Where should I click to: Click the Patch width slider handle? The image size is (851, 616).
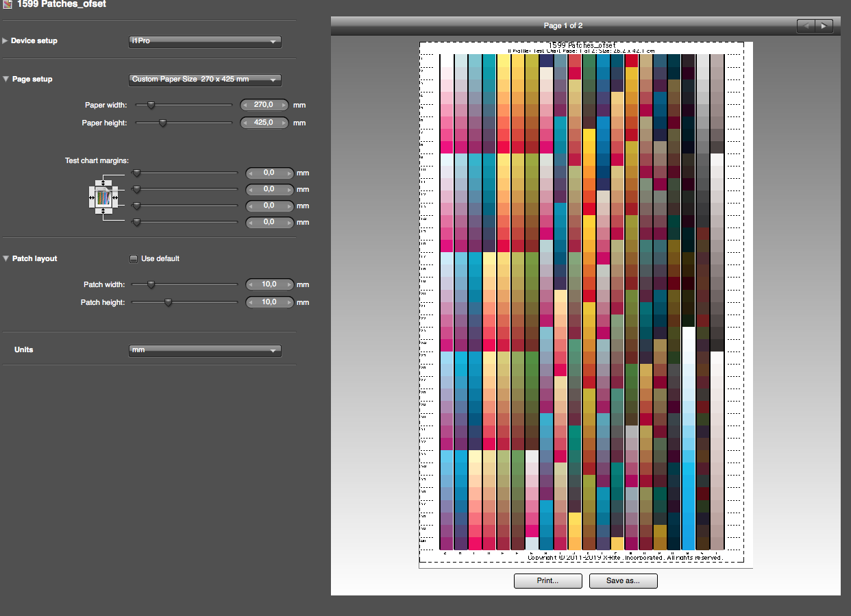point(151,284)
